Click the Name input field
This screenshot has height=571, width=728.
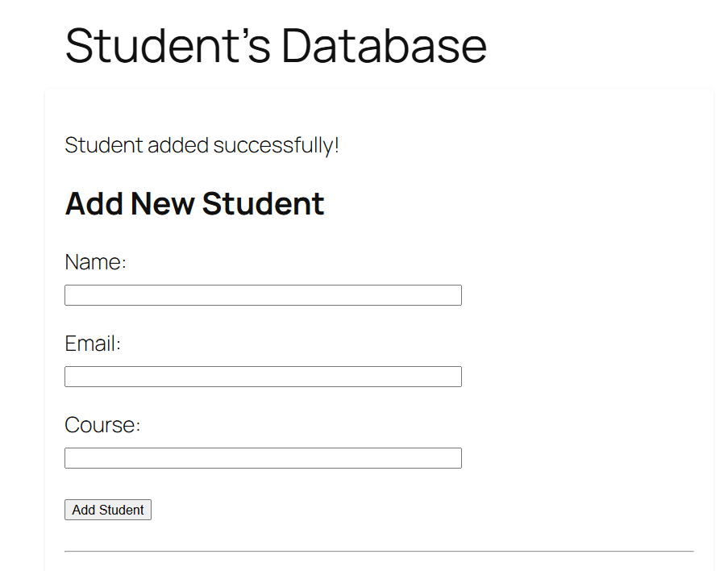(x=263, y=295)
